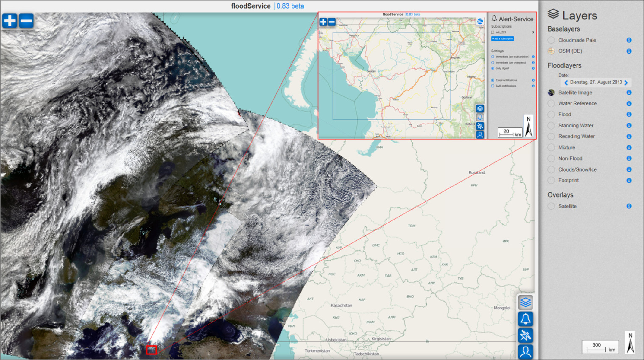
Task: Show info for the Footprint layer
Action: pos(629,181)
